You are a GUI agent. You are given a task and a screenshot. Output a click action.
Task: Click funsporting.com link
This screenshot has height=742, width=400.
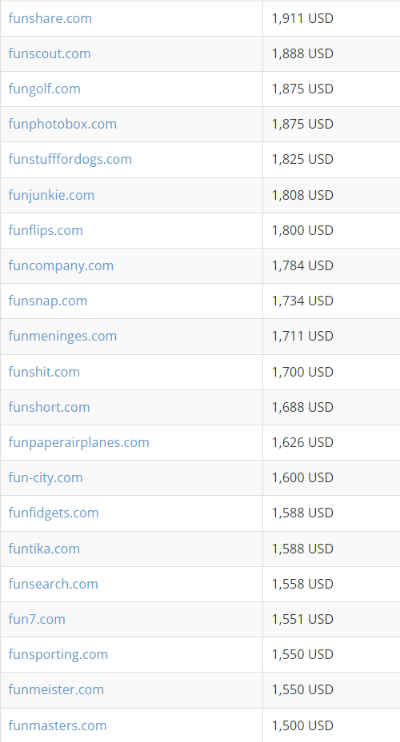coord(58,654)
